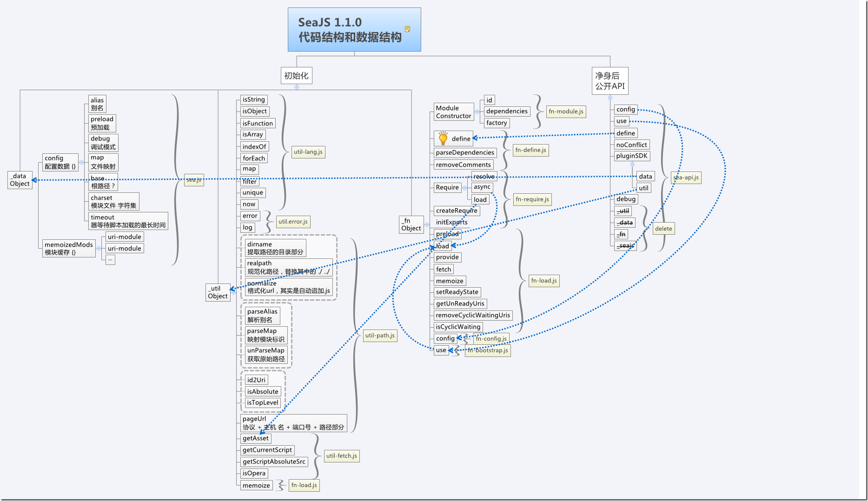The width and height of the screenshot is (868, 501).
Task: Select the pageUrl node
Action: click(293, 423)
